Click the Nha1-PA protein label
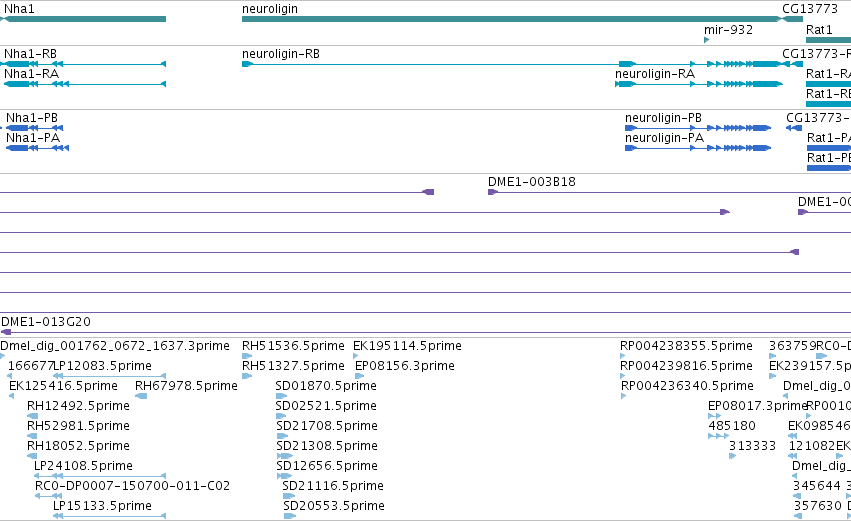Image resolution: width=851 pixels, height=521 pixels. pos(33,137)
